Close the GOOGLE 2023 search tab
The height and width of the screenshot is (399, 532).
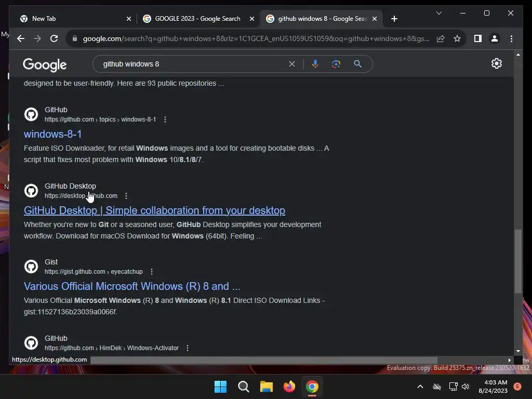(x=252, y=19)
